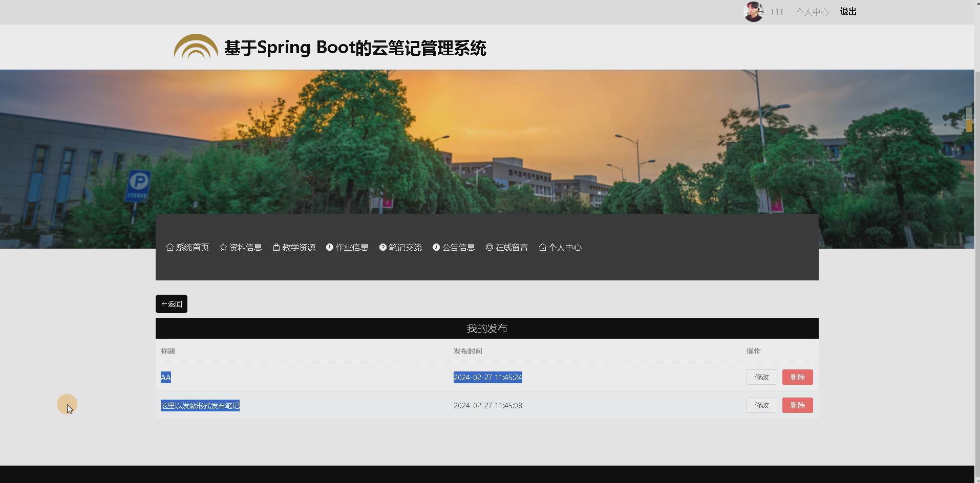Image resolution: width=980 pixels, height=483 pixels.
Task: Click the 标题 column header
Action: (x=168, y=351)
